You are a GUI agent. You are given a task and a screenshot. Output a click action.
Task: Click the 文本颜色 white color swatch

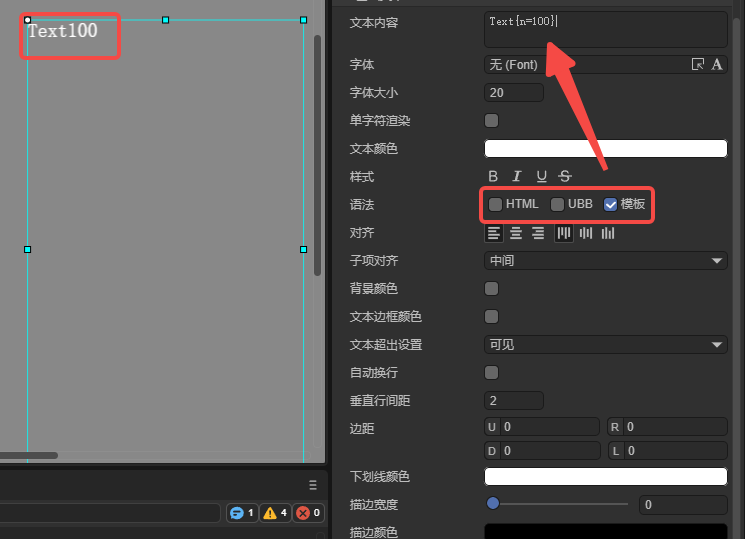tap(605, 149)
